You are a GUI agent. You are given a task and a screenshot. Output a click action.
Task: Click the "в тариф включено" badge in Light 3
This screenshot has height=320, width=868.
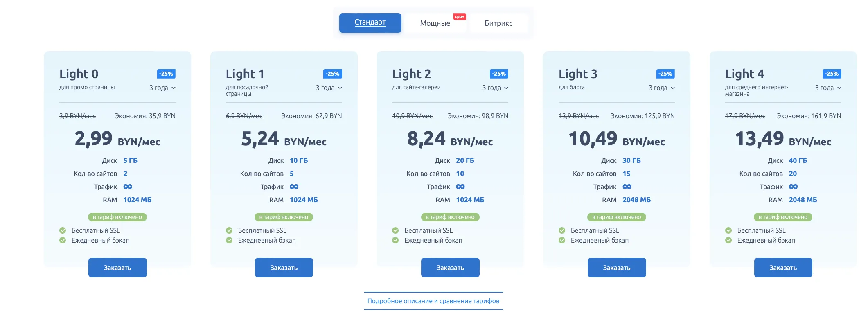[x=616, y=217]
